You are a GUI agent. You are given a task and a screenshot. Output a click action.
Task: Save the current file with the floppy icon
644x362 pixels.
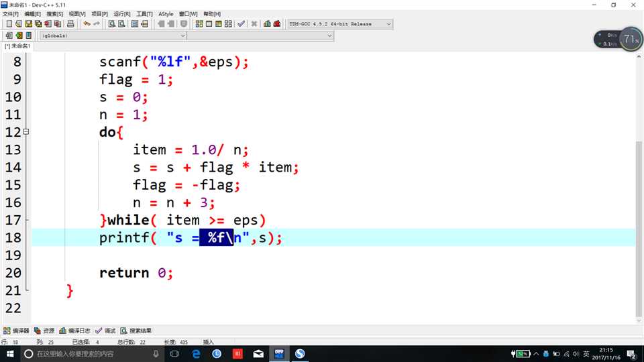pyautogui.click(x=28, y=24)
